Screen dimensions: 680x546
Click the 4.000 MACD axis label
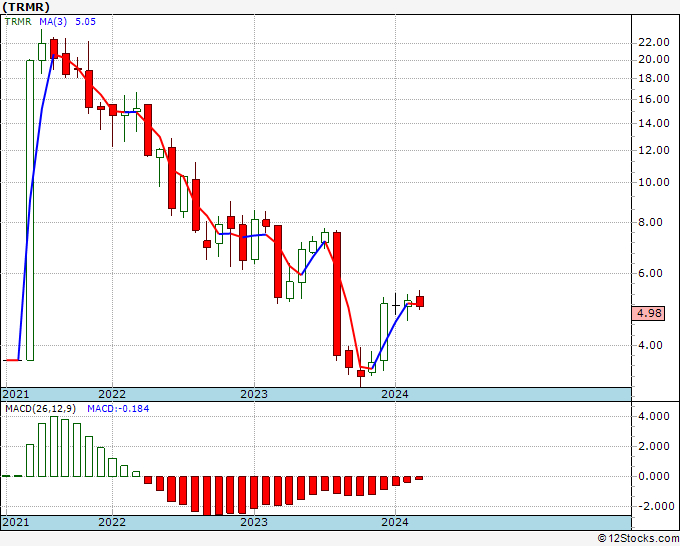654,417
